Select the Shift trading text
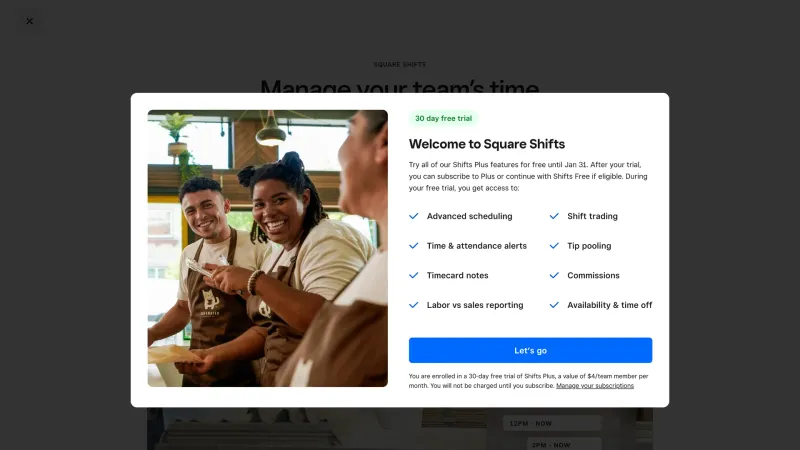800x450 pixels. click(592, 216)
